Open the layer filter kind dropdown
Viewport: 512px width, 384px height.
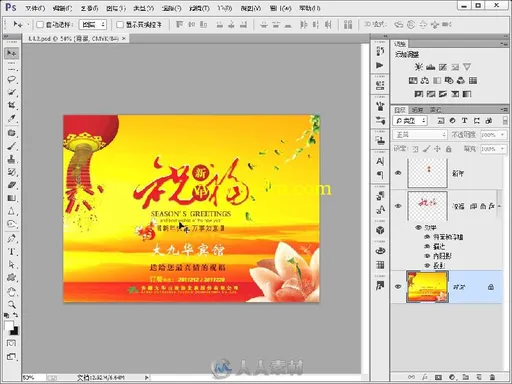pos(410,121)
